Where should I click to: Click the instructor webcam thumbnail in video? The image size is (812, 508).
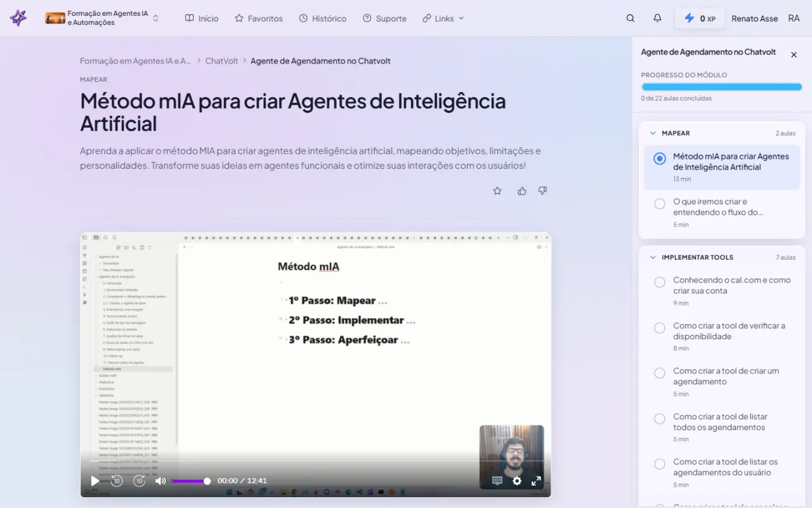pyautogui.click(x=511, y=457)
